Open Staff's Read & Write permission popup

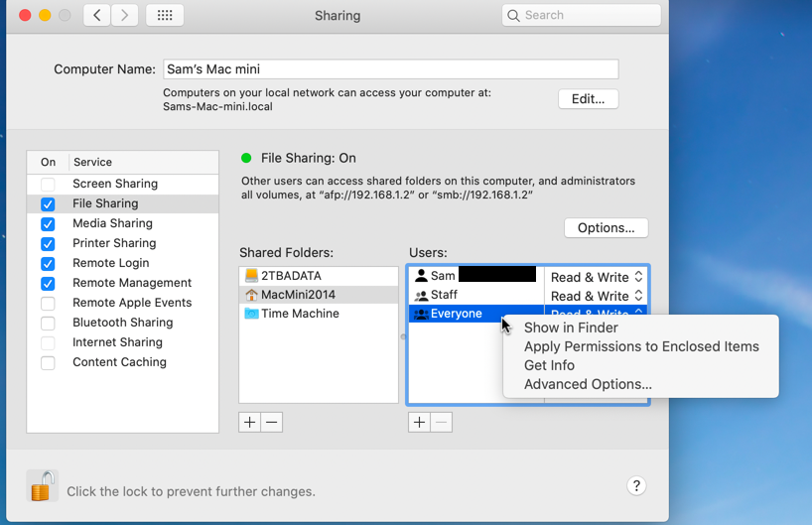[x=596, y=296]
